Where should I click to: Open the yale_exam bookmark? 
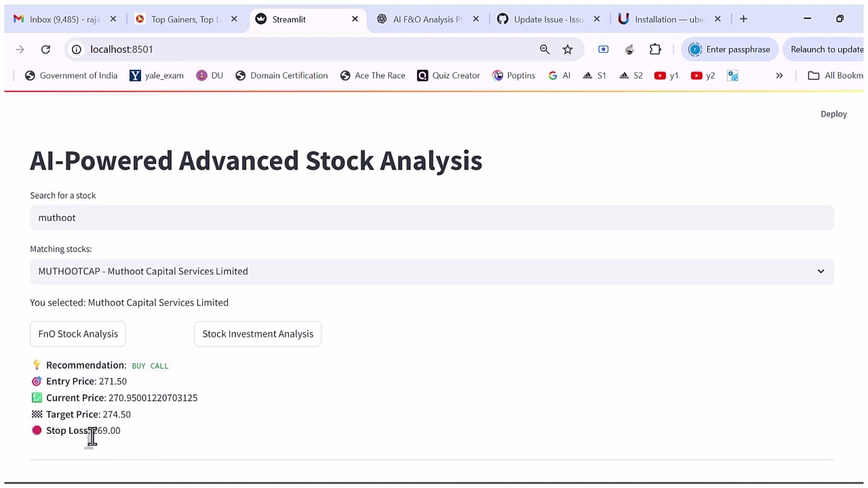coord(157,75)
